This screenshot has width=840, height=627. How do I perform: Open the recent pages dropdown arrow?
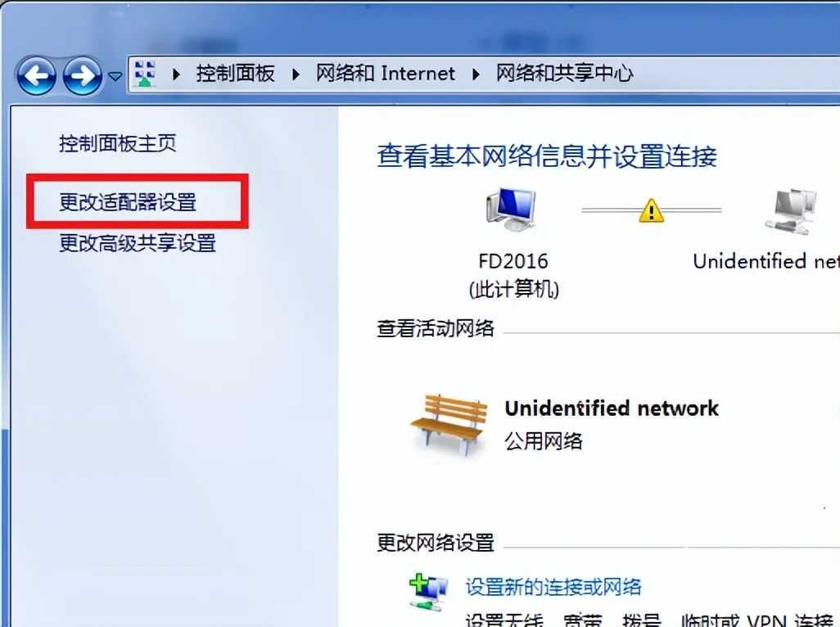[115, 77]
